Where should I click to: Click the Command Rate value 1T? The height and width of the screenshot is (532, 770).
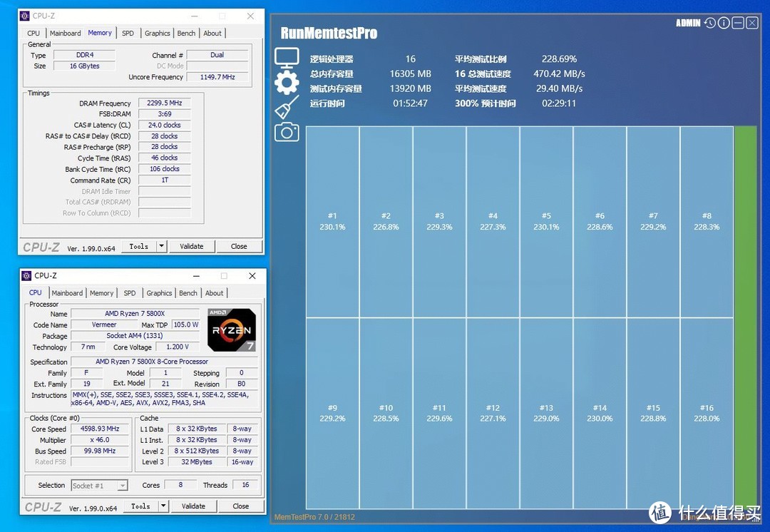[165, 180]
